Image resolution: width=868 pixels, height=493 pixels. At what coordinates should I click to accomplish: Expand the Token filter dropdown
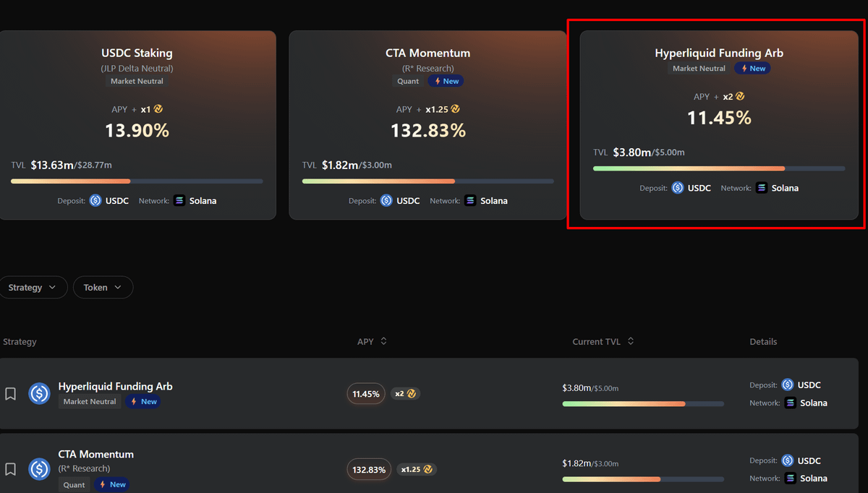pos(103,288)
